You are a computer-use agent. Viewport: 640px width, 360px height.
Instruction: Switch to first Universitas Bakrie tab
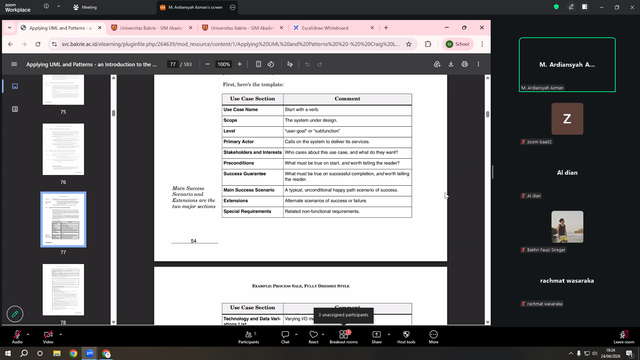click(x=151, y=28)
